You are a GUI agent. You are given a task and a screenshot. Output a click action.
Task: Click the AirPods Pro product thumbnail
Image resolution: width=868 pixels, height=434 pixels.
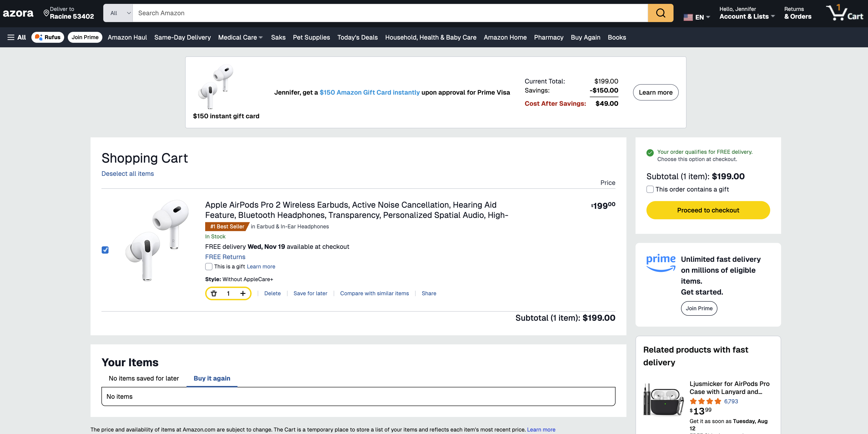157,240
